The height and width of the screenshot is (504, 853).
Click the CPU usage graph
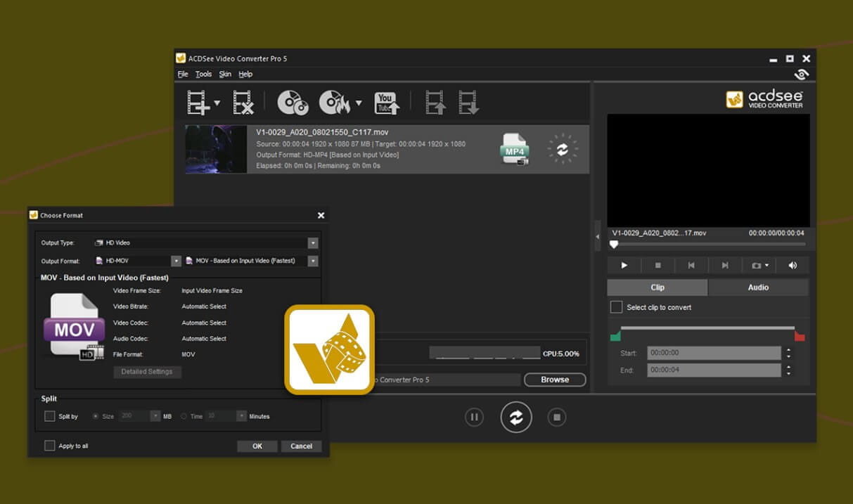(x=485, y=353)
